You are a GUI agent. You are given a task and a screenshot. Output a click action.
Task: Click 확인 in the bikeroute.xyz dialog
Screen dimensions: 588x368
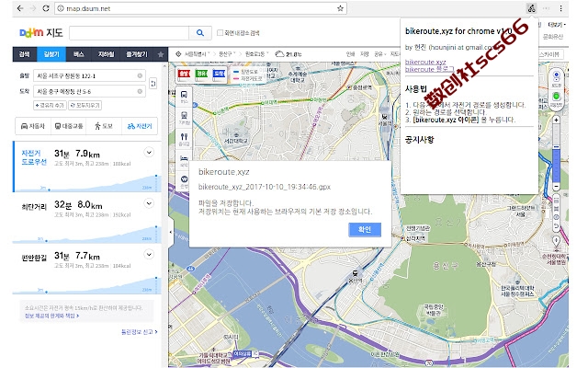365,229
